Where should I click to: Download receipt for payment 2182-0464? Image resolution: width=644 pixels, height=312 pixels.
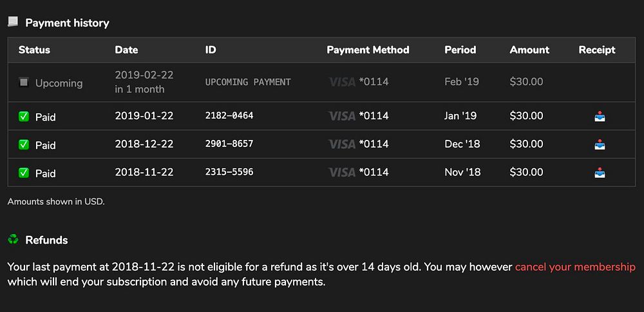(600, 117)
